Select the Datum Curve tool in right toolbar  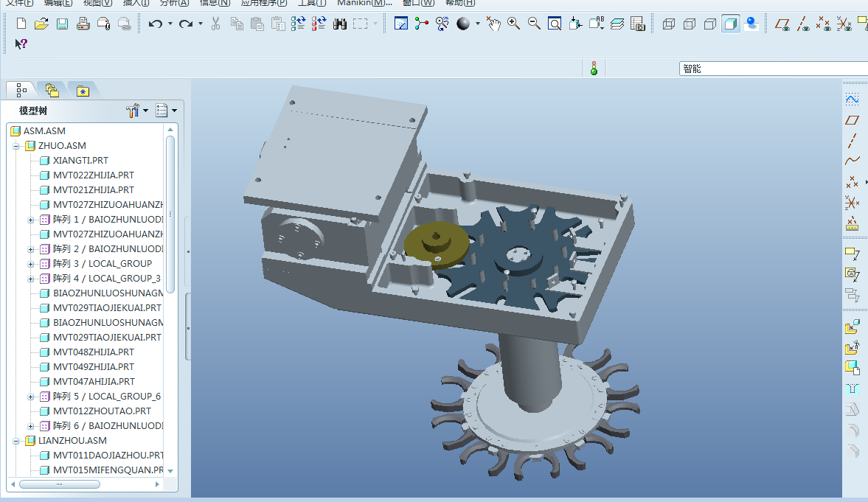852,161
